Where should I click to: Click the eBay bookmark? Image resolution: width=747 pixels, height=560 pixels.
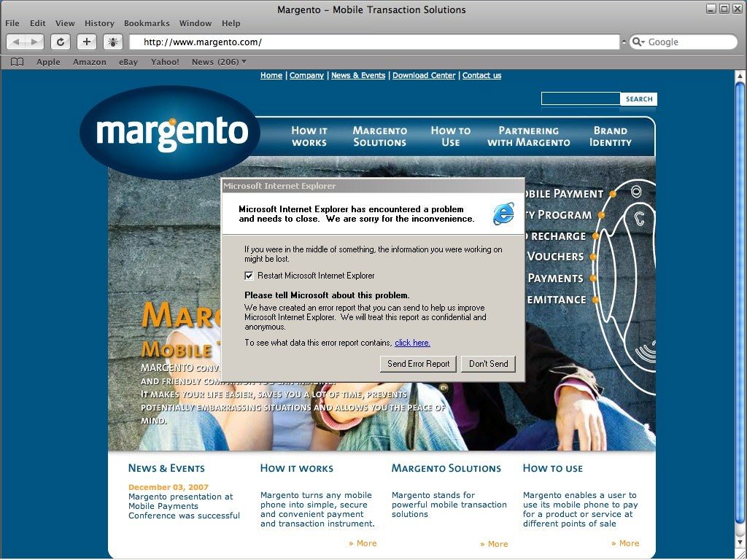point(128,62)
